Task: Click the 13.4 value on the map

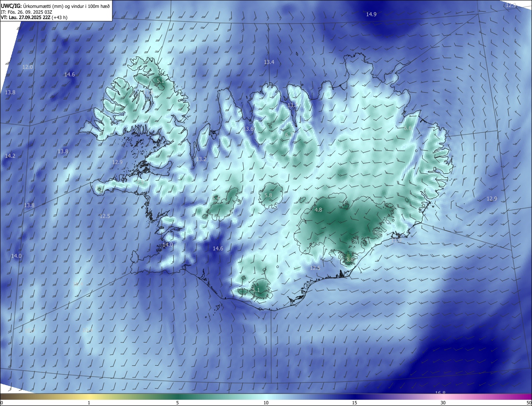Action: coord(269,62)
